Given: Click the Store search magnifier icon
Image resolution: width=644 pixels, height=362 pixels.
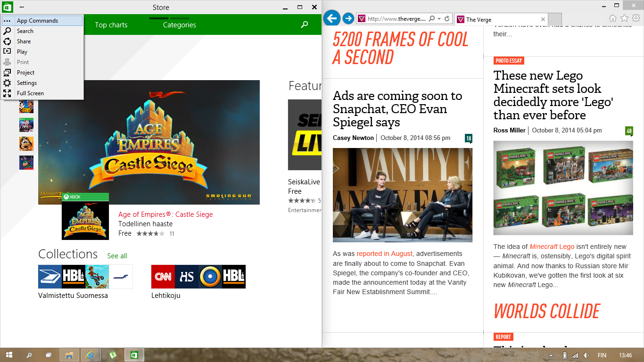Looking at the screenshot, I should coord(305,25).
